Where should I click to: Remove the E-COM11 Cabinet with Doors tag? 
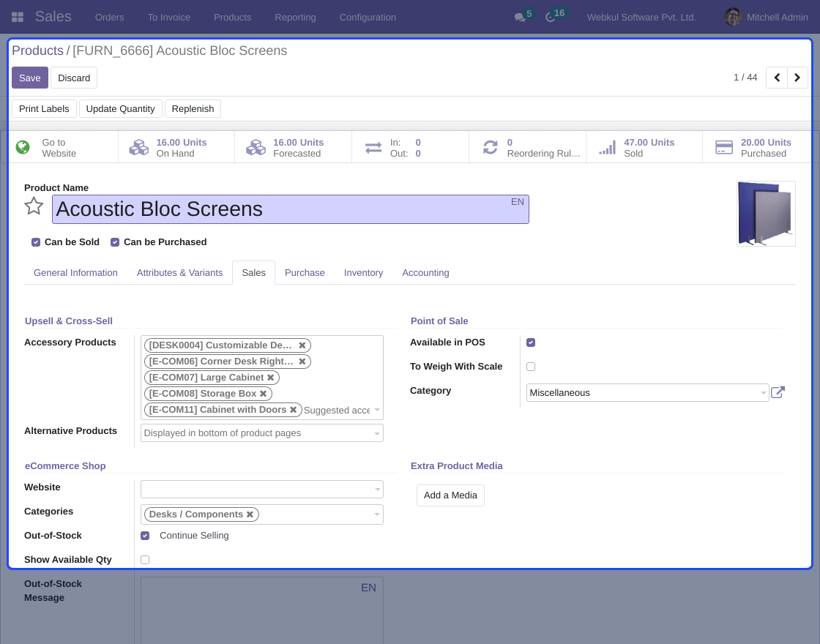294,410
